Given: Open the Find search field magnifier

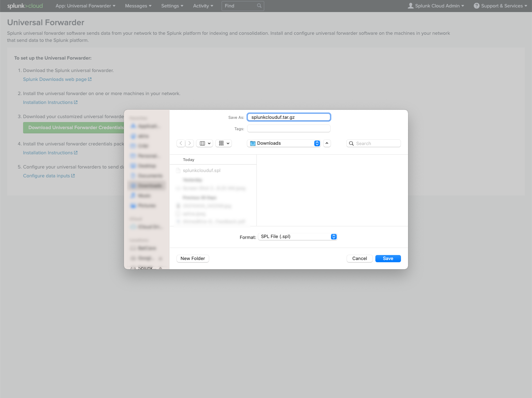Looking at the screenshot, I should (x=259, y=6).
